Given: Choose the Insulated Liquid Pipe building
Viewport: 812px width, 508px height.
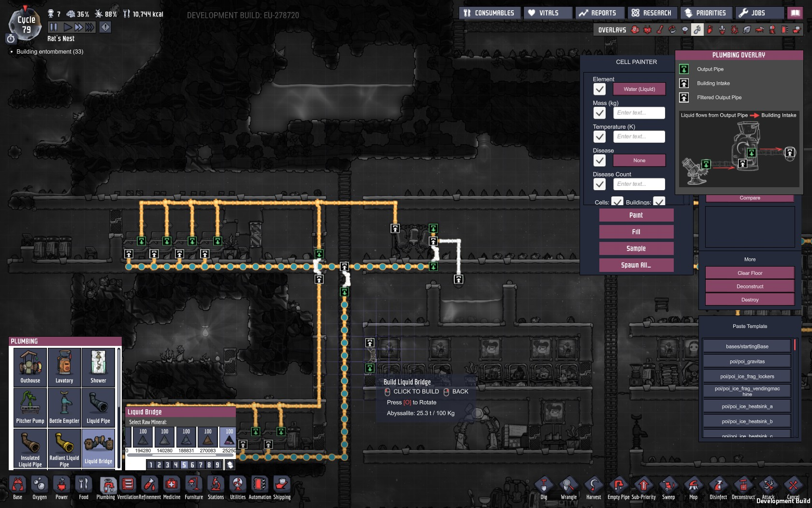Looking at the screenshot, I should point(30,448).
